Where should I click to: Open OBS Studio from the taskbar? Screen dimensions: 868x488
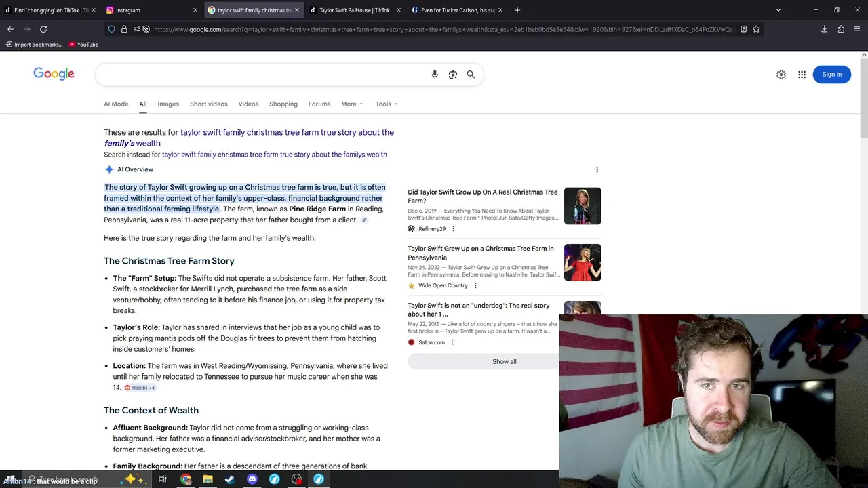296,479
